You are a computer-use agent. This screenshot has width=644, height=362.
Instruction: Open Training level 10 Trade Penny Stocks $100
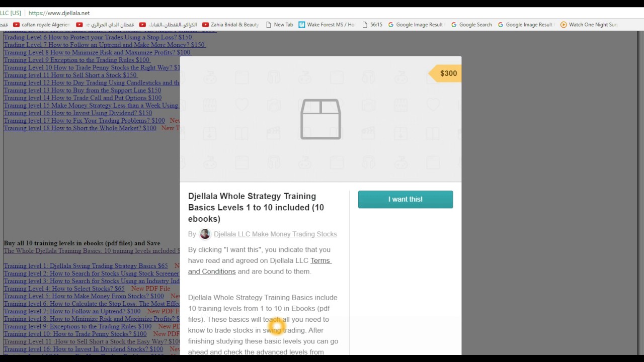[x=75, y=333]
